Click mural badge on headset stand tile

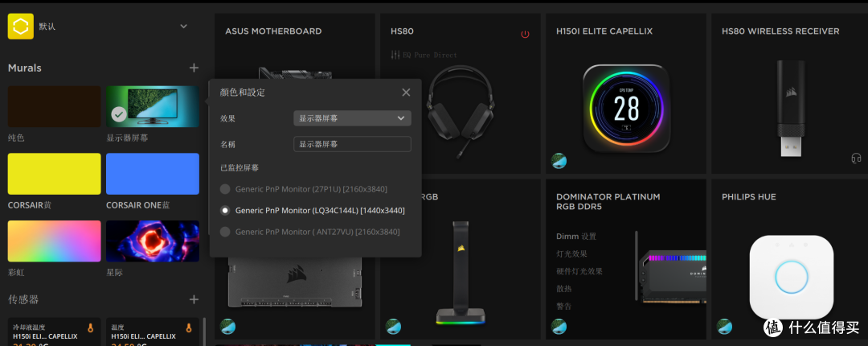click(394, 327)
